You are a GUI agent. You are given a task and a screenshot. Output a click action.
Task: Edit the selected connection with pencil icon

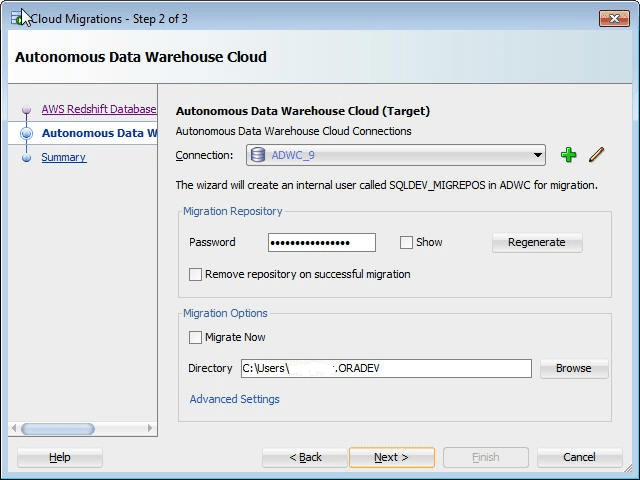[x=596, y=155]
